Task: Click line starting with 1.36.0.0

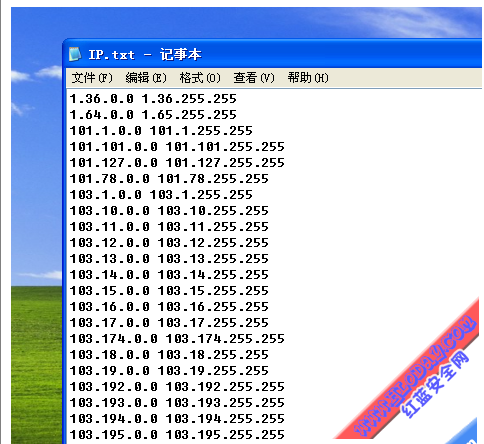Action: click(x=153, y=99)
